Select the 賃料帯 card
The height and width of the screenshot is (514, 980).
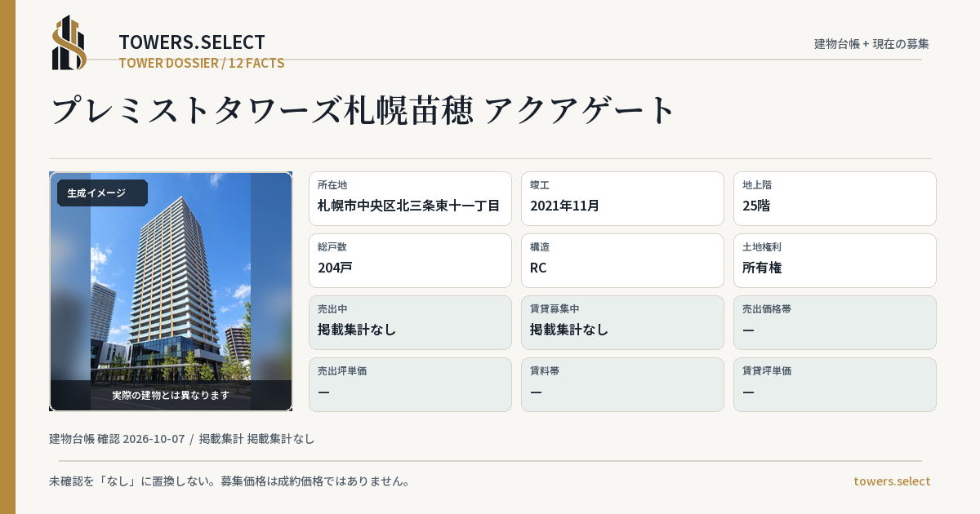pyautogui.click(x=622, y=384)
